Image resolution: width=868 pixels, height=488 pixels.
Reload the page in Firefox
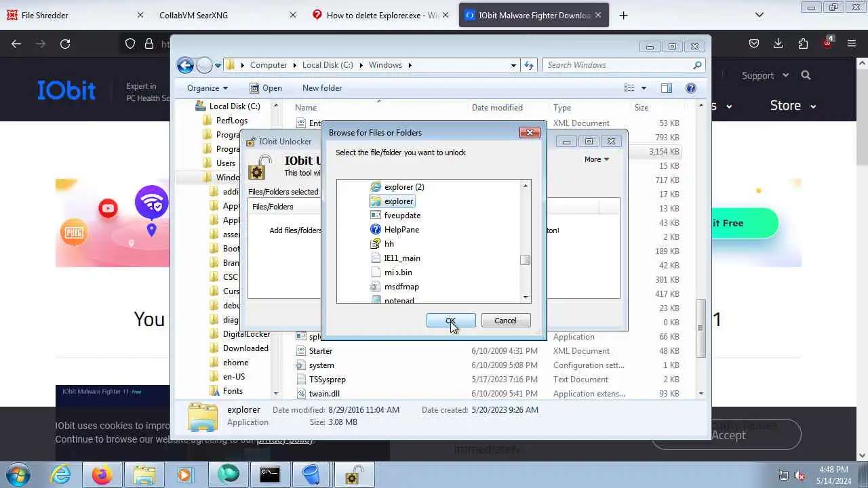tap(65, 43)
